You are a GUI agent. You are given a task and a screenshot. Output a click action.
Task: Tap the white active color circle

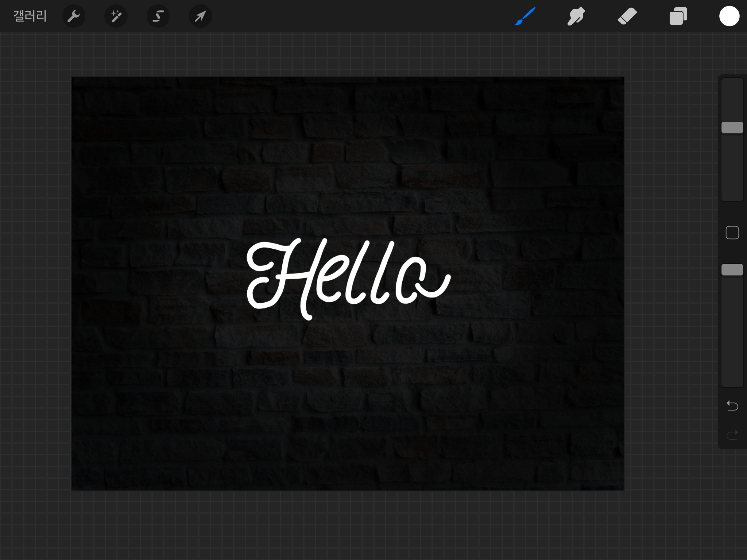[x=729, y=16]
